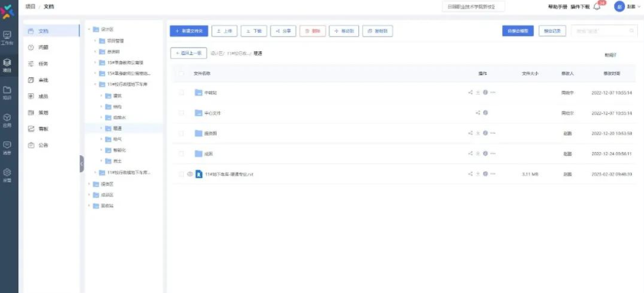The image size is (644, 293).
Task: Open more options in 2022-12-20 row
Action: pyautogui.click(x=493, y=133)
